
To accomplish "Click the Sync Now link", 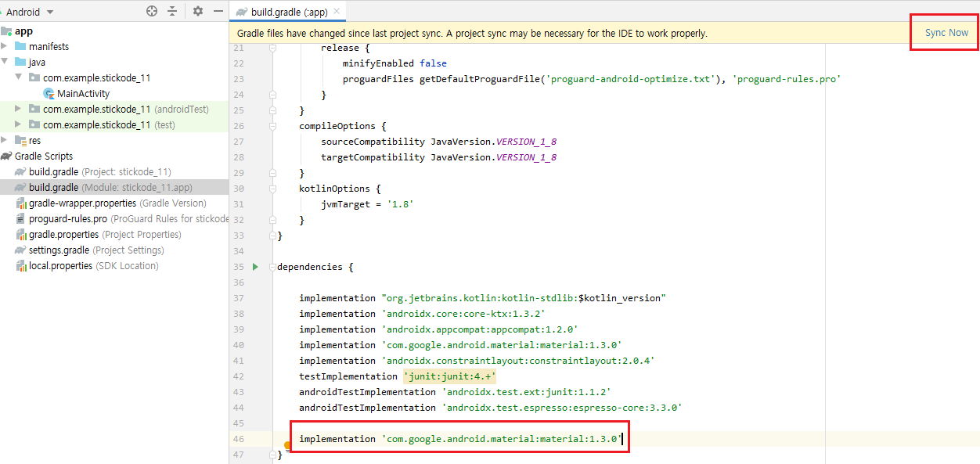I will [946, 33].
